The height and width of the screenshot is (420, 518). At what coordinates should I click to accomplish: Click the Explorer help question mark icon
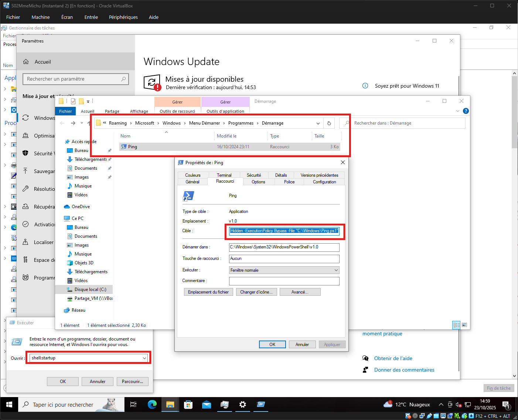click(466, 111)
